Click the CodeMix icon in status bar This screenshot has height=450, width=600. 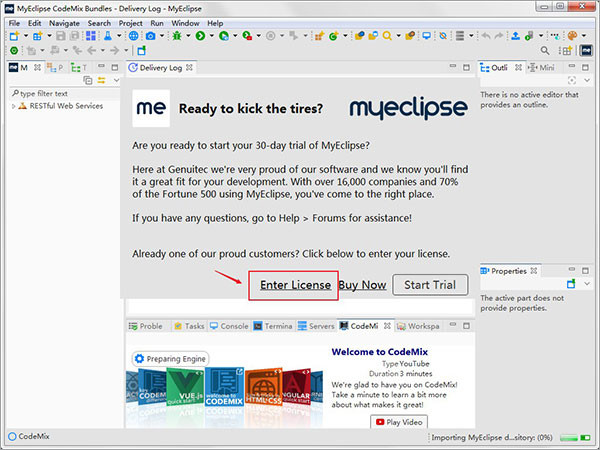[x=12, y=436]
